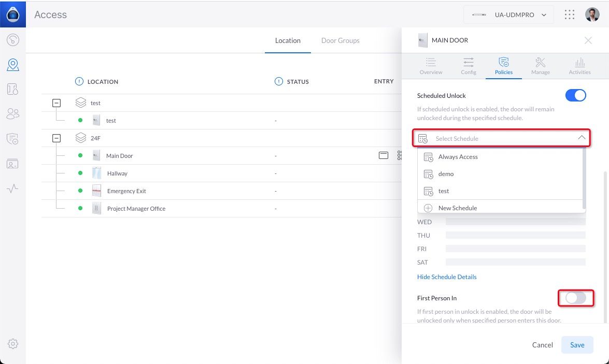Collapse the test location group
The height and width of the screenshot is (364, 609).
tap(57, 103)
